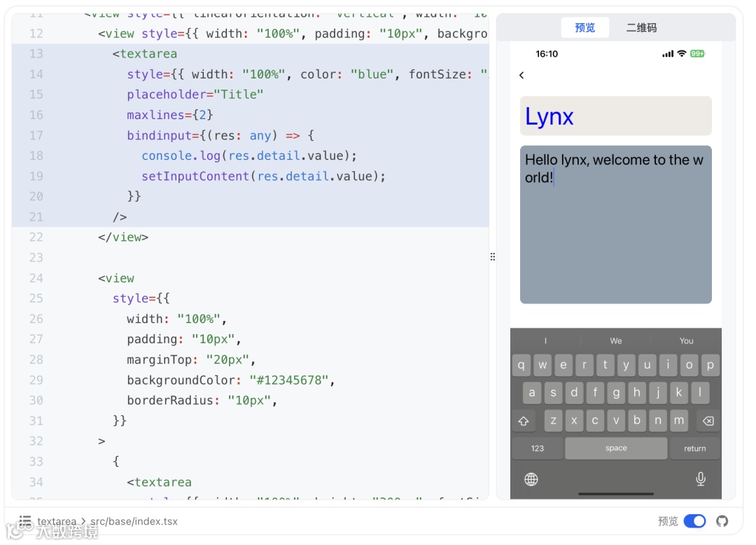Grab the panel splitter handle dots

[x=492, y=256]
